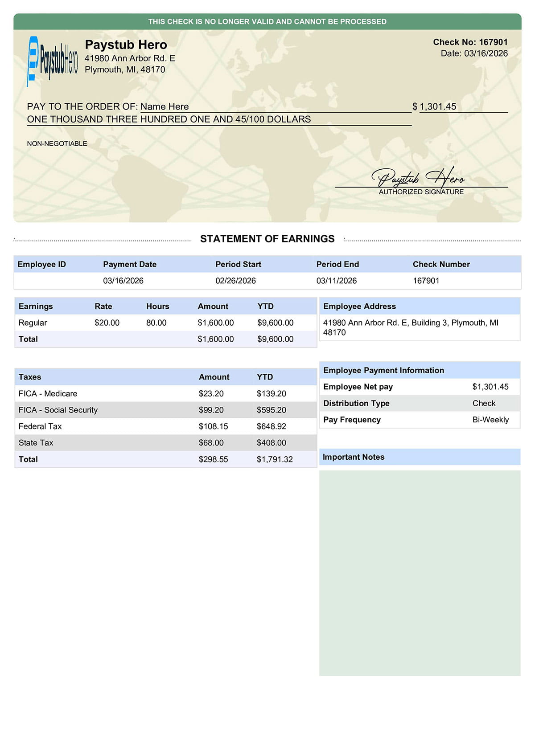Click 'Name Here' payee field
This screenshot has width=535, height=756.
165,106
